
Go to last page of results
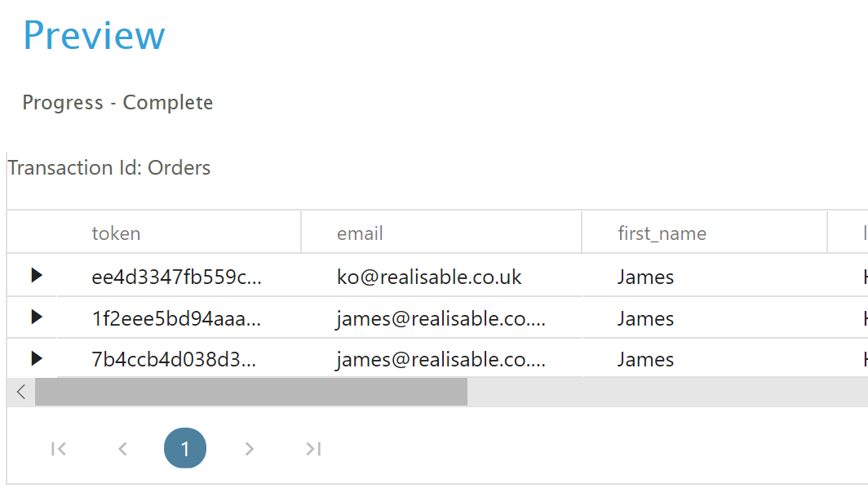[313, 449]
